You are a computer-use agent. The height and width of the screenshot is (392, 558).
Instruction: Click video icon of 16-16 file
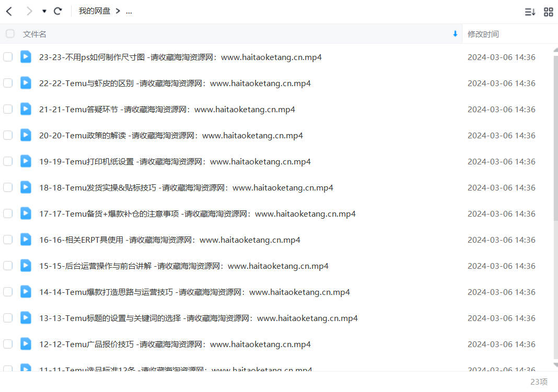pos(26,240)
